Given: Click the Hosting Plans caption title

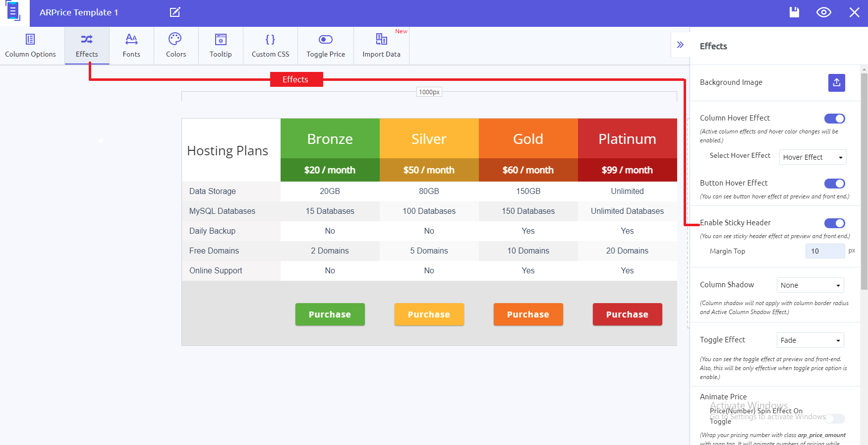Looking at the screenshot, I should [x=228, y=151].
